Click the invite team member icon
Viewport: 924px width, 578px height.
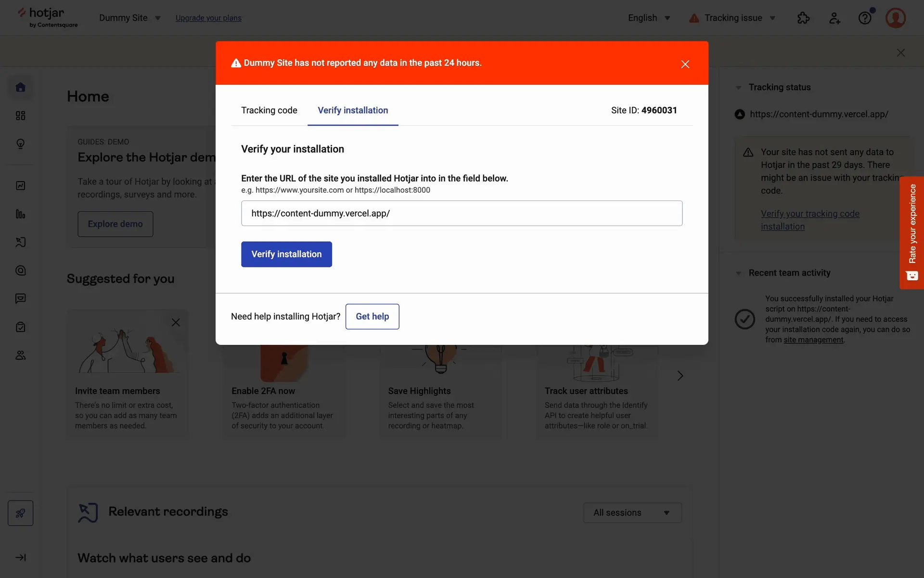[834, 18]
